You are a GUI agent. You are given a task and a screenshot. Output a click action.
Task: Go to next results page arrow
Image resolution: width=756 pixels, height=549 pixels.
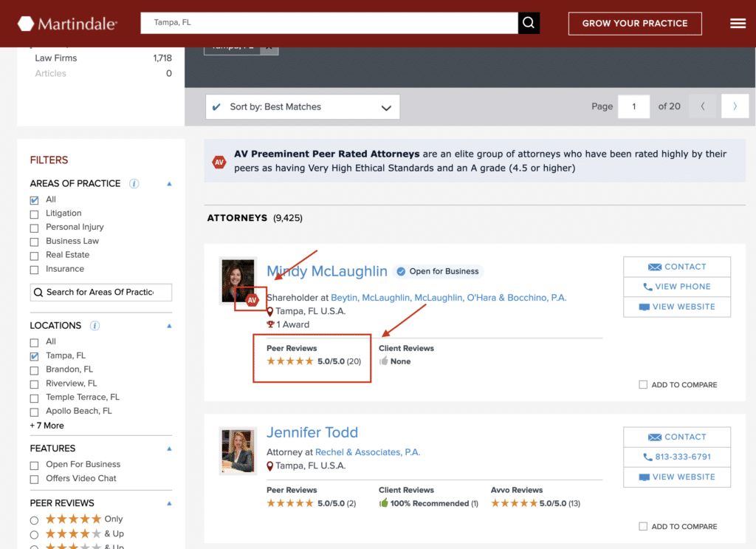(x=735, y=106)
